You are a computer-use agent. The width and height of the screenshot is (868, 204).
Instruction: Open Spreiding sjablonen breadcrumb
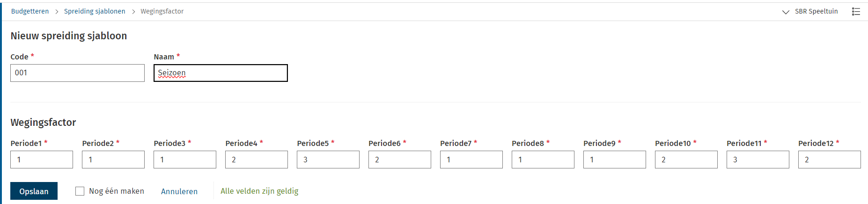(95, 11)
